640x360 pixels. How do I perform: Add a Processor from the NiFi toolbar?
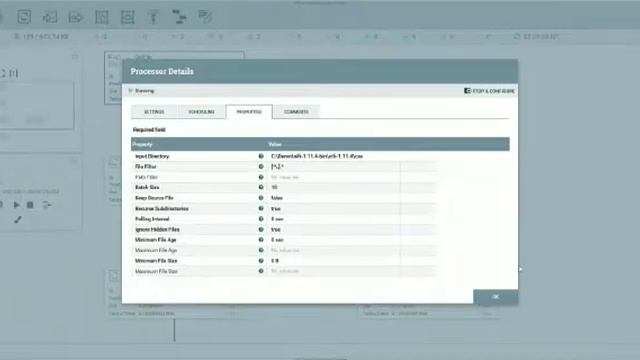(24, 17)
